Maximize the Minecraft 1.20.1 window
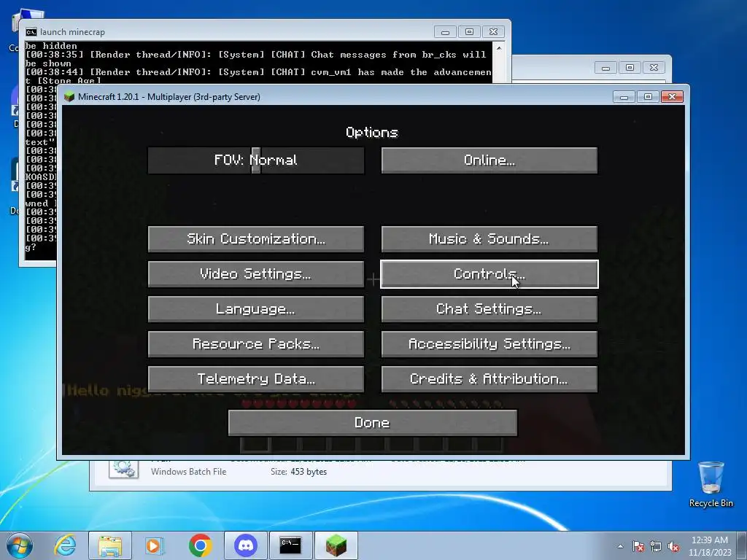 [648, 97]
